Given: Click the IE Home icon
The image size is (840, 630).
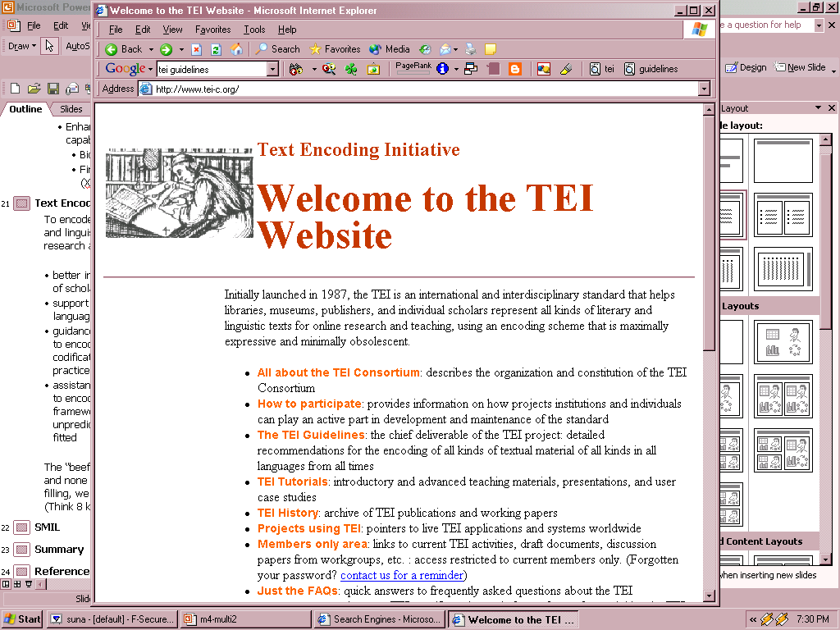Looking at the screenshot, I should click(x=236, y=49).
